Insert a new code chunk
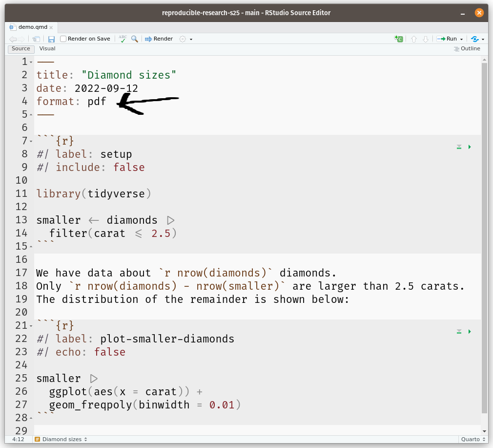Image resolution: width=493 pixels, height=448 pixels. click(399, 39)
